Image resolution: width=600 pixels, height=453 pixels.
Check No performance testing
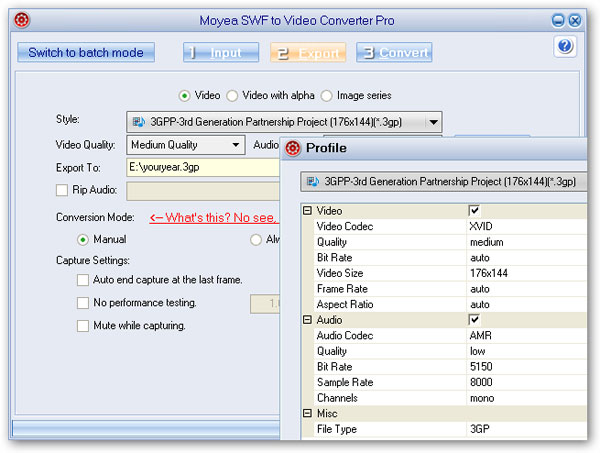pos(83,303)
